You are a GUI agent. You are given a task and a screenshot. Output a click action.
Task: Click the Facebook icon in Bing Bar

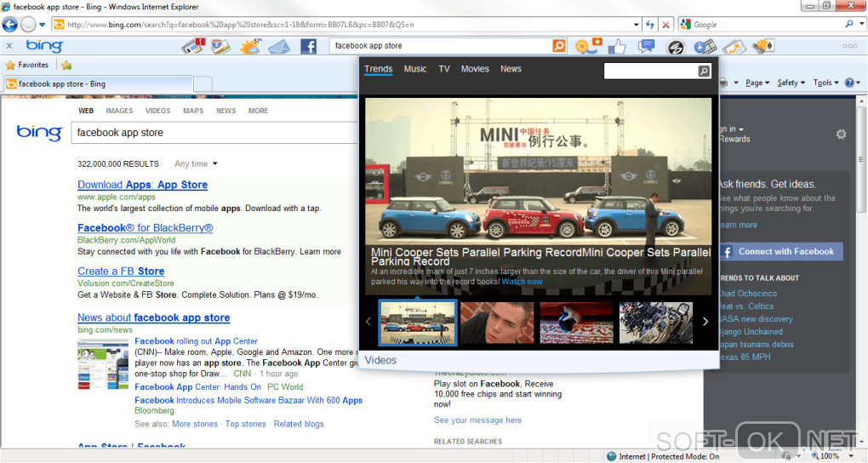click(x=308, y=47)
